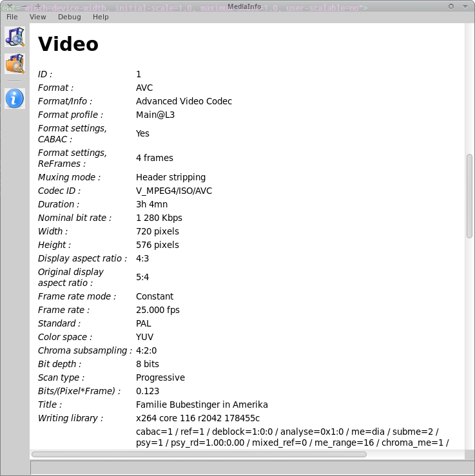Open the Debug menu
The image size is (475, 476).
point(70,17)
